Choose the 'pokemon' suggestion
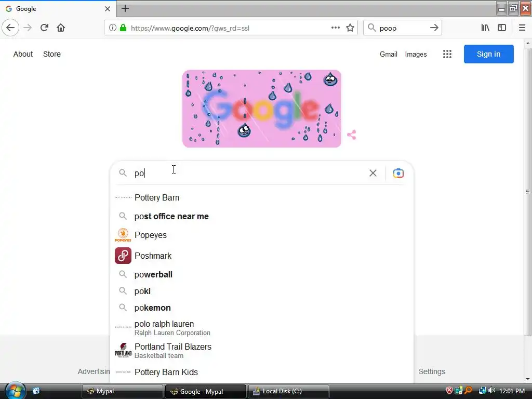Viewport: 532px width, 399px height. coord(262,308)
